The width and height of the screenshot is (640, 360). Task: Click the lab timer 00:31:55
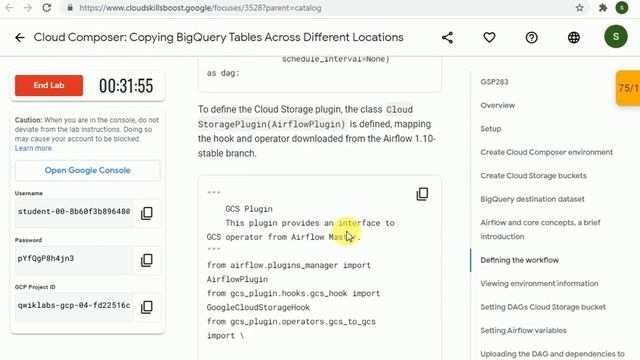coord(126,86)
